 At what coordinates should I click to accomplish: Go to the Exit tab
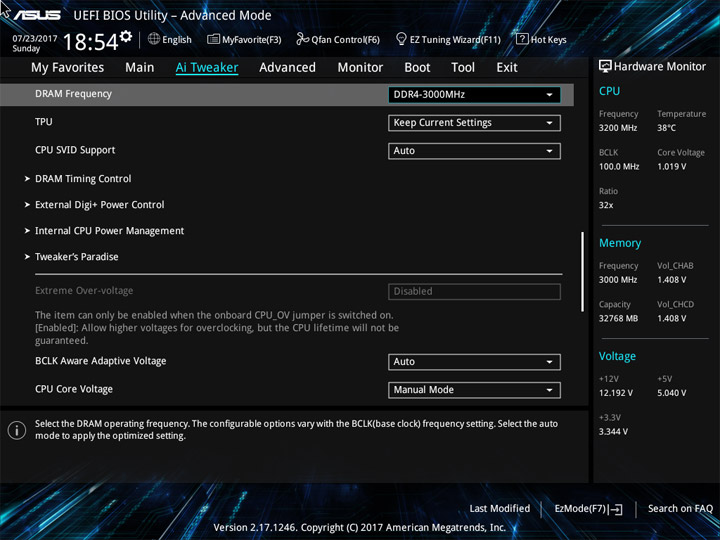pos(507,68)
